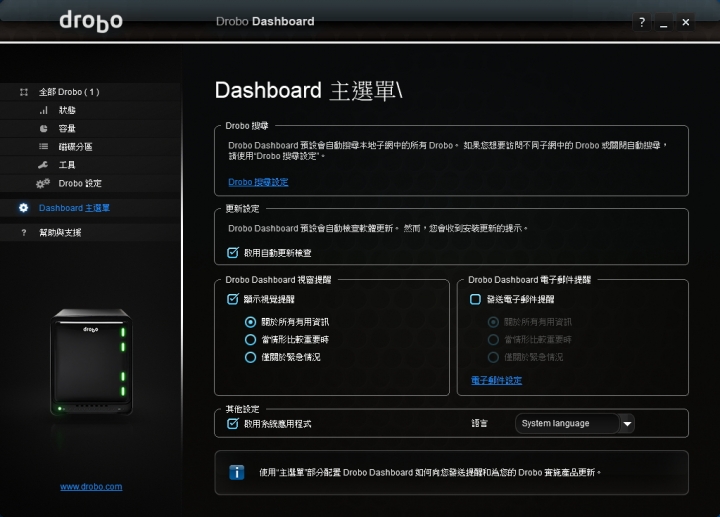
Task: Minimize the Drobo Dashboard window
Action: coord(664,22)
